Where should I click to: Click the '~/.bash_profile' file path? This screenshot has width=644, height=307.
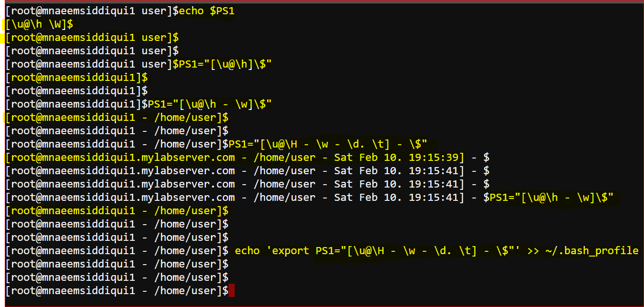595,250
